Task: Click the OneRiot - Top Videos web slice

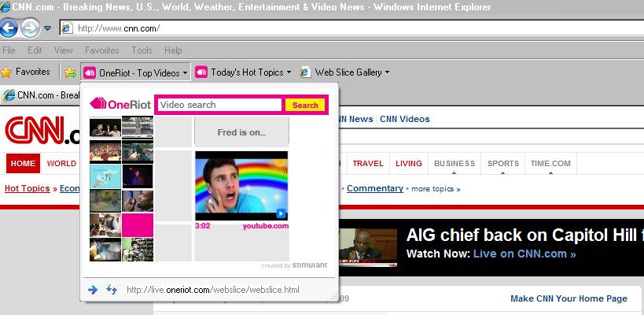Action: (x=135, y=72)
